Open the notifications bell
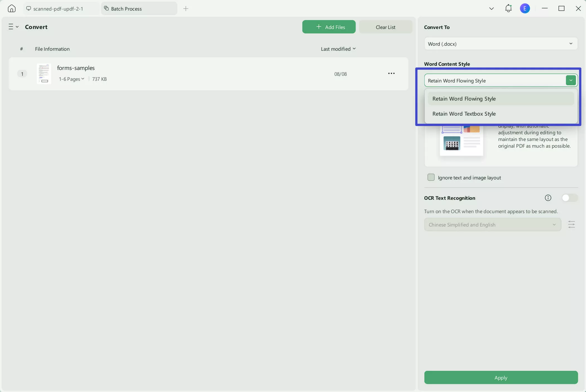Image resolution: width=586 pixels, height=392 pixels. click(x=508, y=8)
